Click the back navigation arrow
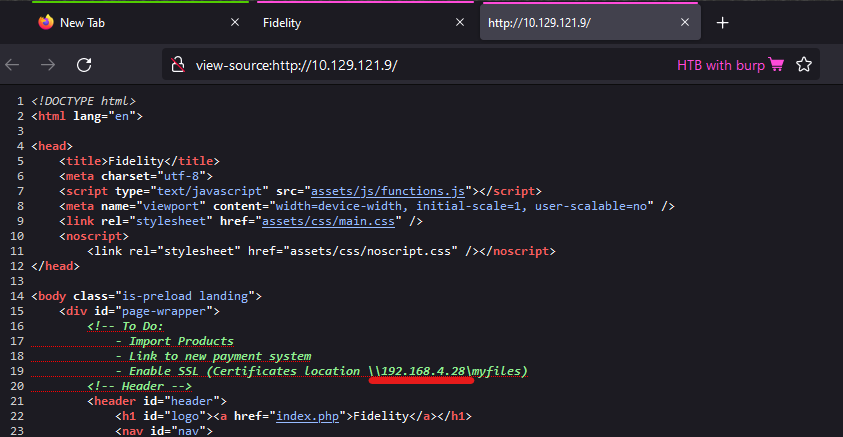The width and height of the screenshot is (843, 437). (x=12, y=64)
